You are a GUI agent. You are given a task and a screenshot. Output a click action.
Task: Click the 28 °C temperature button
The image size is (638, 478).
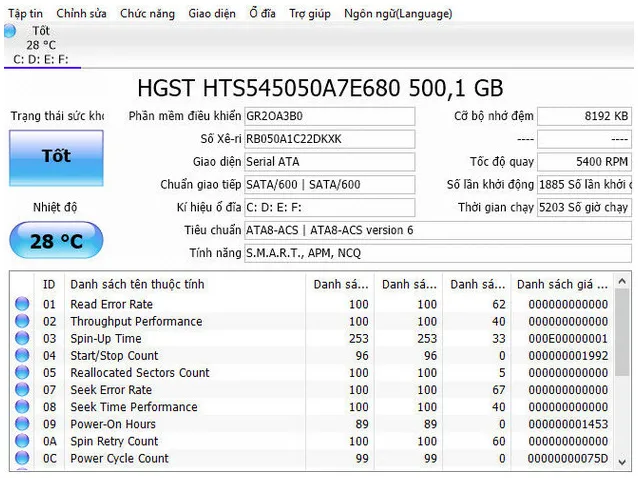[x=56, y=241]
